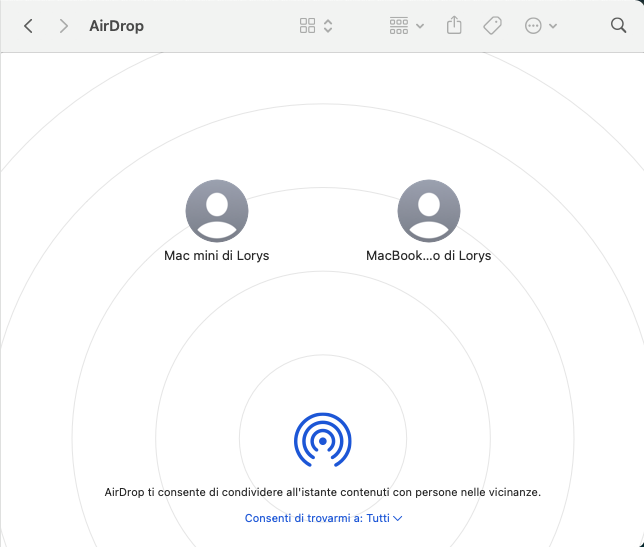Click the blue AirDrop radar icon

[x=323, y=440]
